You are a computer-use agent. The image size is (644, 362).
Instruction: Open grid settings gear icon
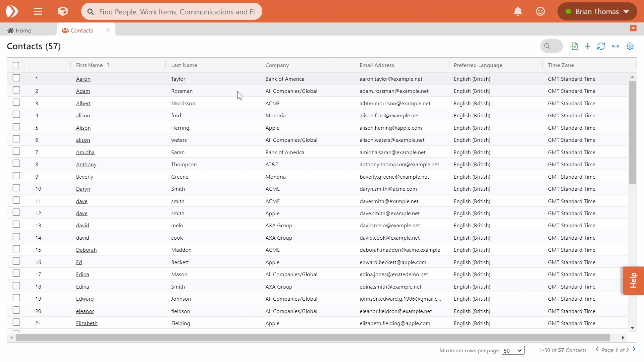(630, 46)
